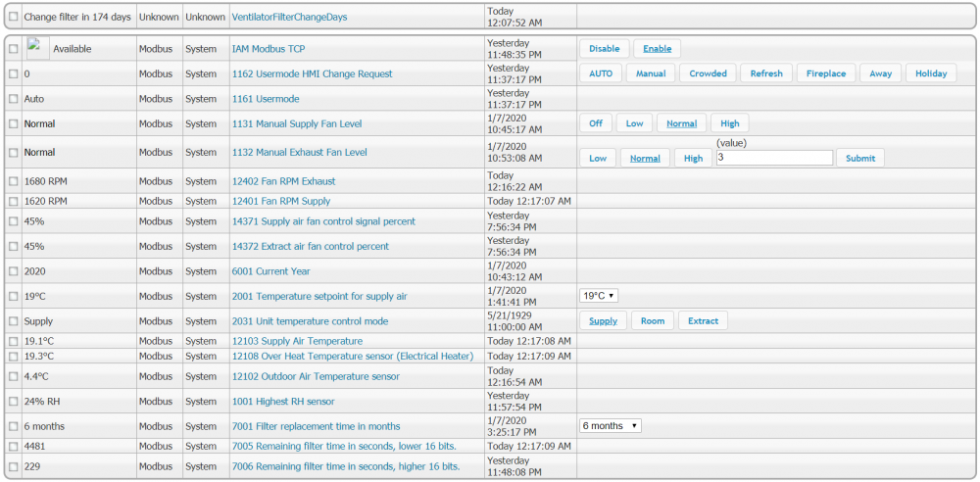Open the 19°C temperature setpoint dropdown
This screenshot has width=980, height=482.
pos(598,296)
